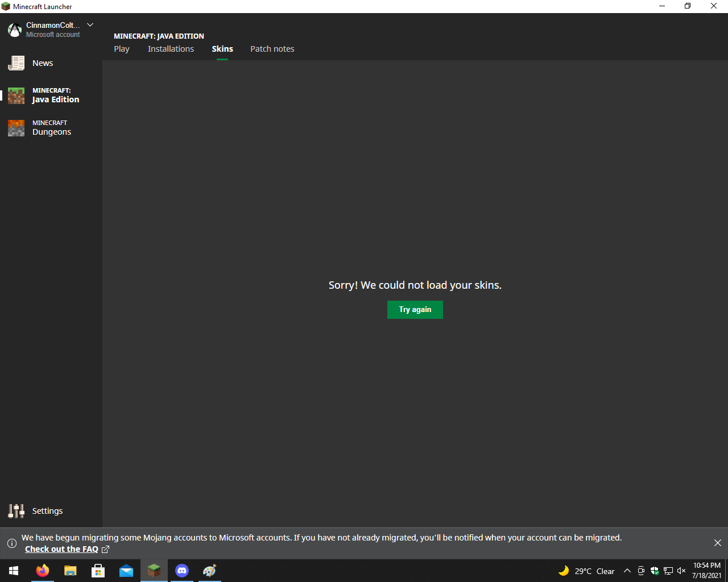Open the Settings sliders icon
Viewport: 728px width, 582px height.
click(x=16, y=511)
